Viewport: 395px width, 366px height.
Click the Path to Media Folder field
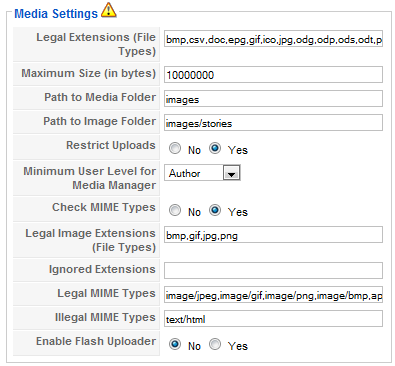tap(273, 99)
